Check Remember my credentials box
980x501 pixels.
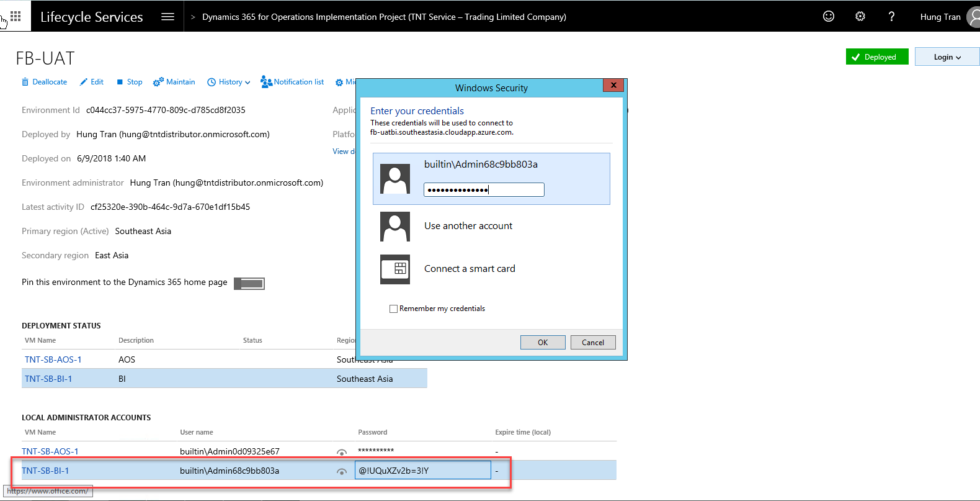point(393,309)
